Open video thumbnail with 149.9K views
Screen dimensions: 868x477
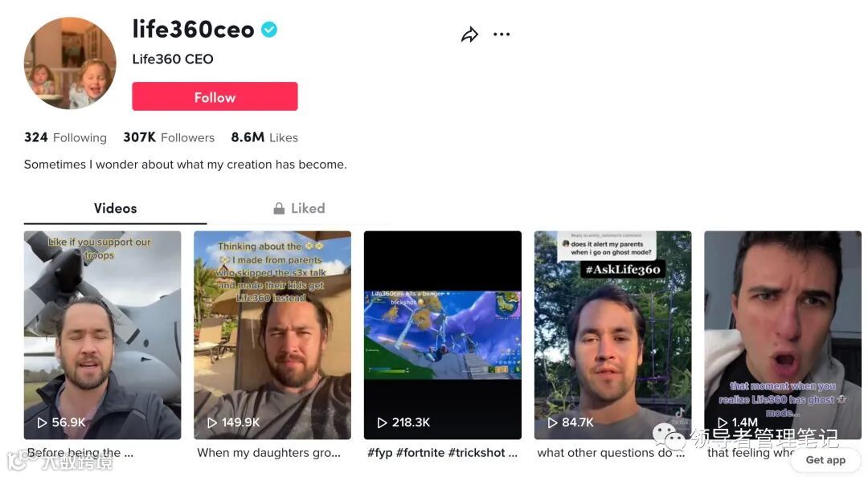[x=272, y=335]
